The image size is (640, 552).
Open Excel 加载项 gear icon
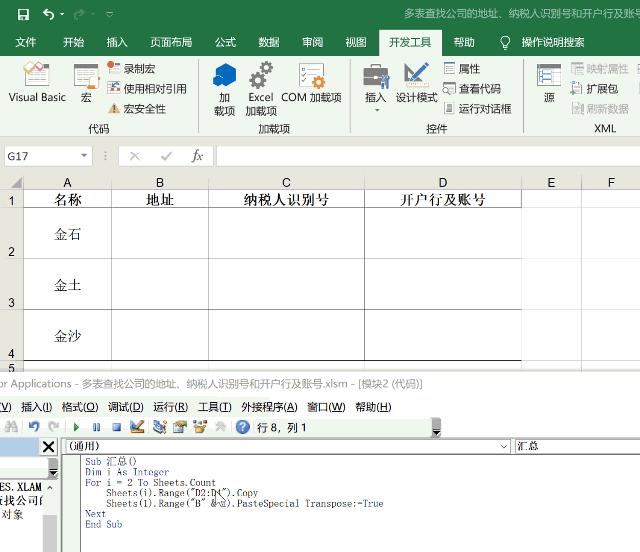tap(261, 89)
